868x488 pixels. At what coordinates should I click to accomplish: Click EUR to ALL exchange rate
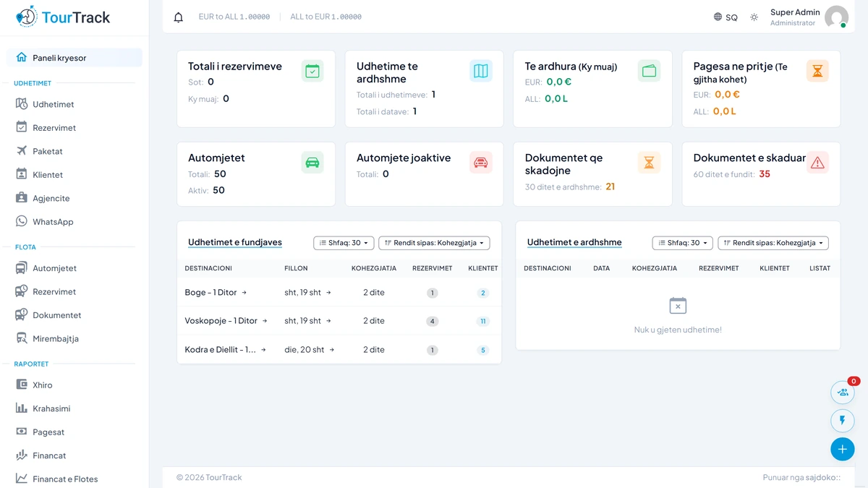(x=234, y=17)
